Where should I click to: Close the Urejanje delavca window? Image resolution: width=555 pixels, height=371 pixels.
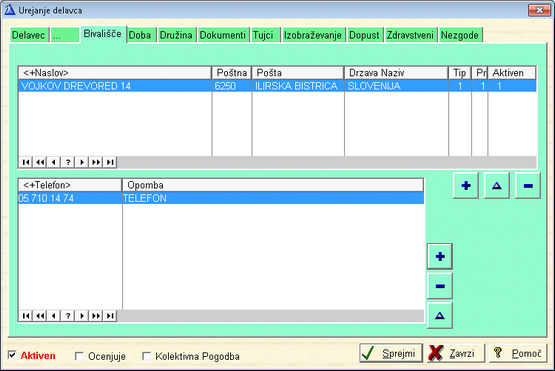click(539, 10)
